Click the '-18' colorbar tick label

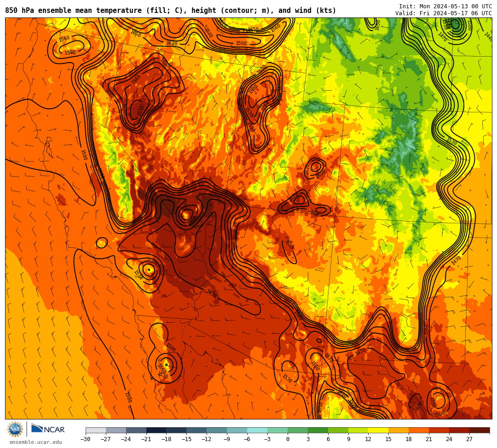pos(167,439)
